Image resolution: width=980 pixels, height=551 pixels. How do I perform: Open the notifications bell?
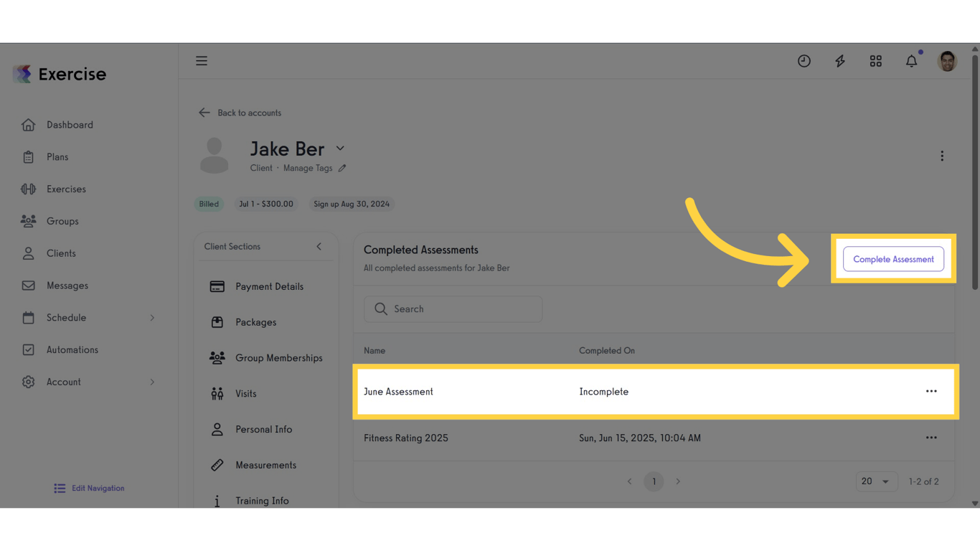[x=912, y=61]
